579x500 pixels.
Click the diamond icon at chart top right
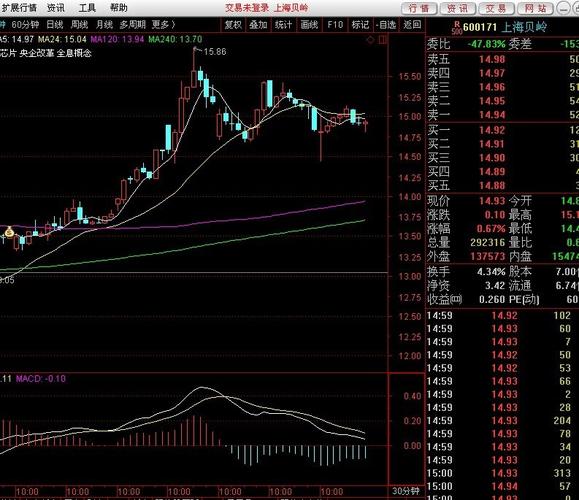370,40
